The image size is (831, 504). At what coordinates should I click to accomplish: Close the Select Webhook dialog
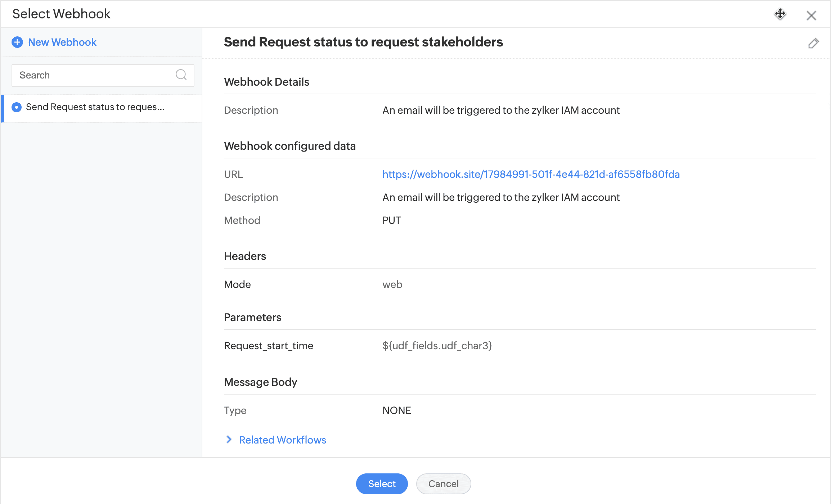pyautogui.click(x=811, y=15)
